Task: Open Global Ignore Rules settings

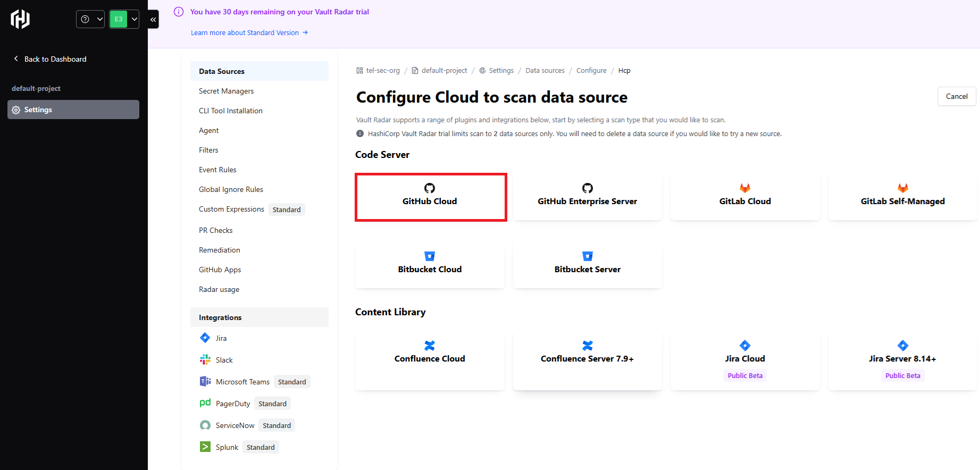Action: pos(231,189)
